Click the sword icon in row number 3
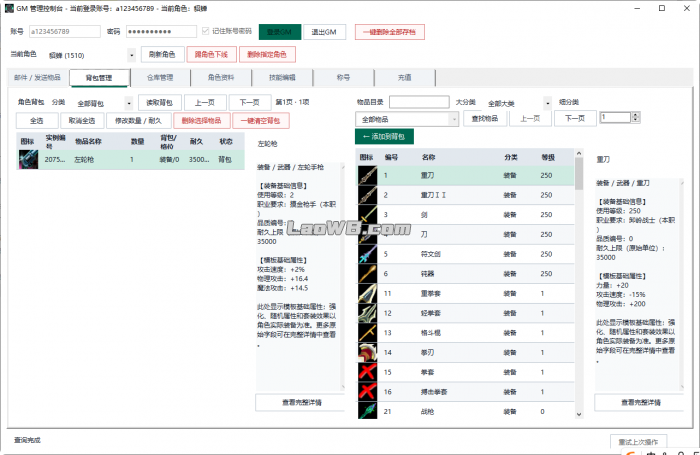 pyautogui.click(x=367, y=215)
